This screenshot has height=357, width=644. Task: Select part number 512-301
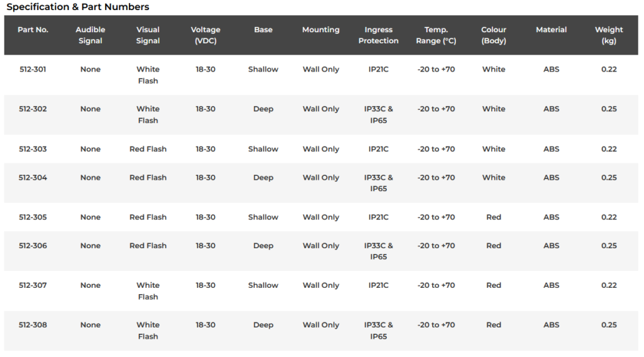click(x=33, y=69)
